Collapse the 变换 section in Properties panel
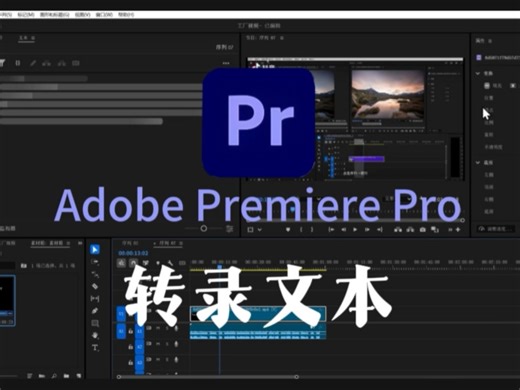Viewport: 520px width, 390px height. coord(478,73)
